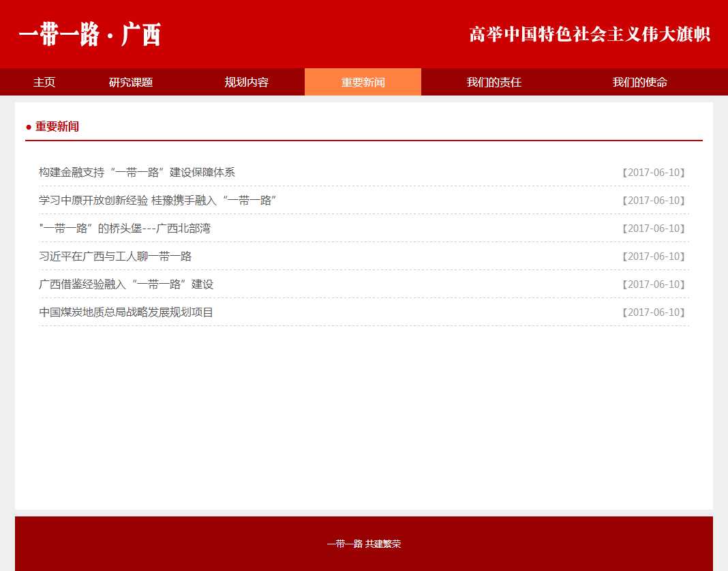Select the 规划内容 navigation tab
Screen dimensions: 728x571
(x=247, y=83)
